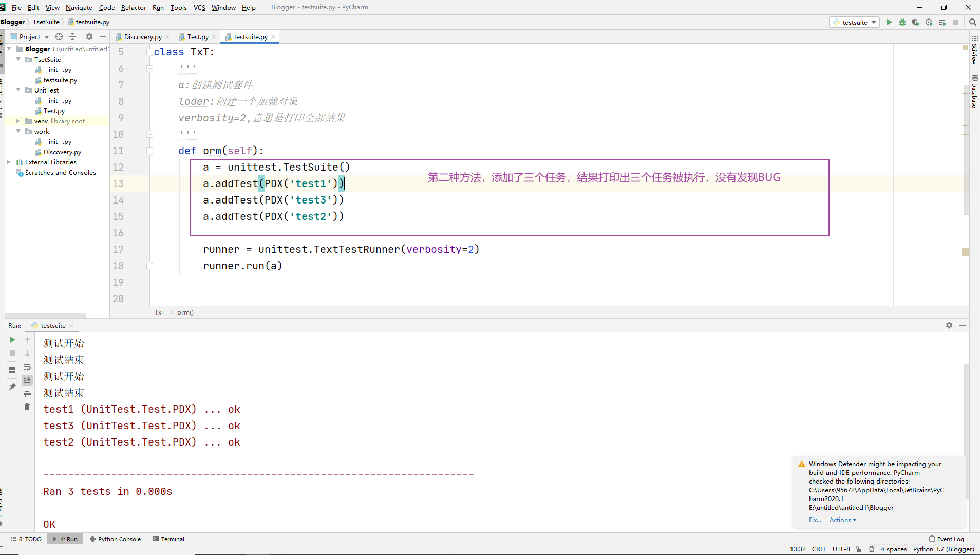
Task: Open the Python Console tool window
Action: click(115, 539)
